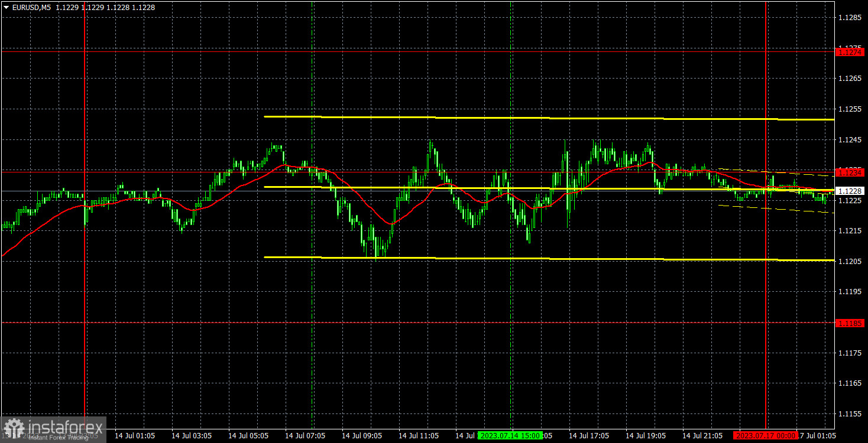The height and width of the screenshot is (443, 868).
Task: Click the 1.1155 price axis label
Action: [x=850, y=414]
